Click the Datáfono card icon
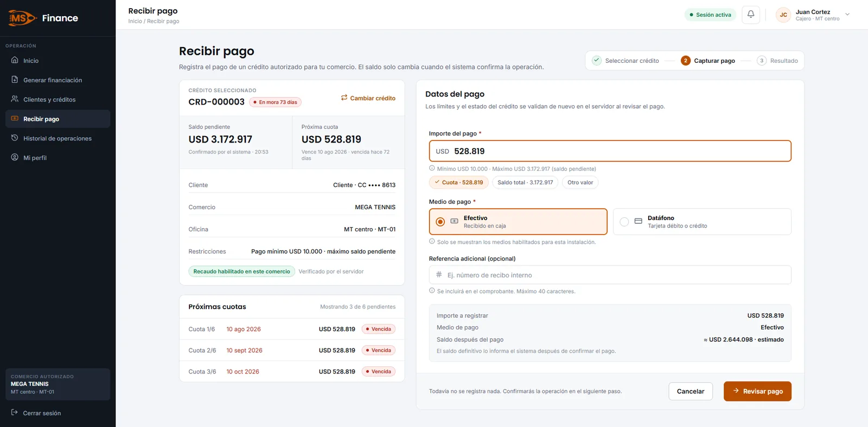The image size is (868, 427). (638, 221)
